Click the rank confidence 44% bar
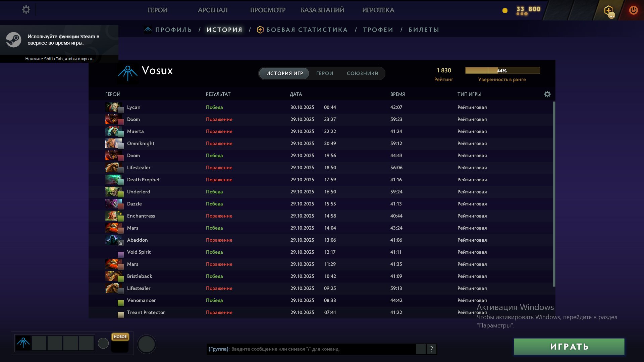 click(502, 70)
